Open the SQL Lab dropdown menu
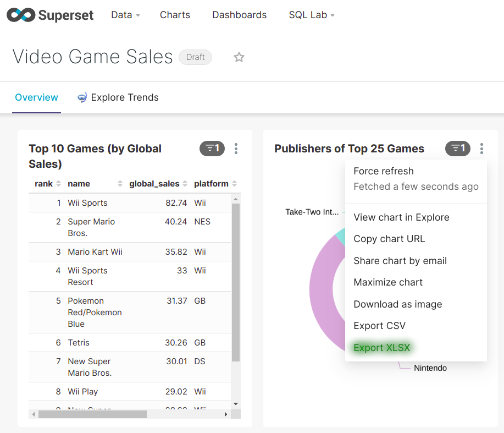This screenshot has width=504, height=433. point(311,15)
